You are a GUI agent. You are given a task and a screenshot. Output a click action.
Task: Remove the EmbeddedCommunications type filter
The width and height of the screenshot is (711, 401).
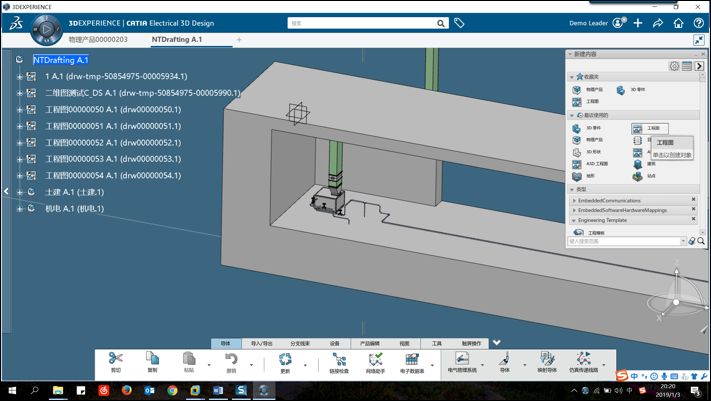coord(693,200)
